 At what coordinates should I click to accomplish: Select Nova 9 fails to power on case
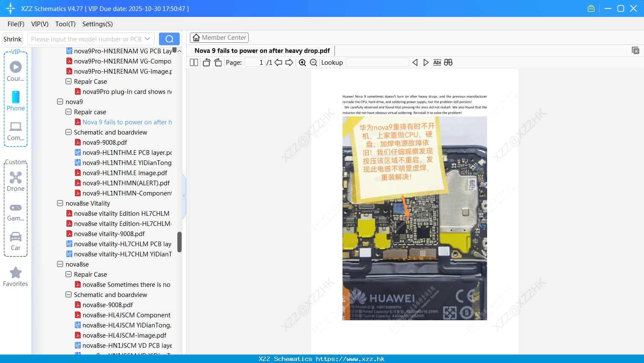point(127,122)
